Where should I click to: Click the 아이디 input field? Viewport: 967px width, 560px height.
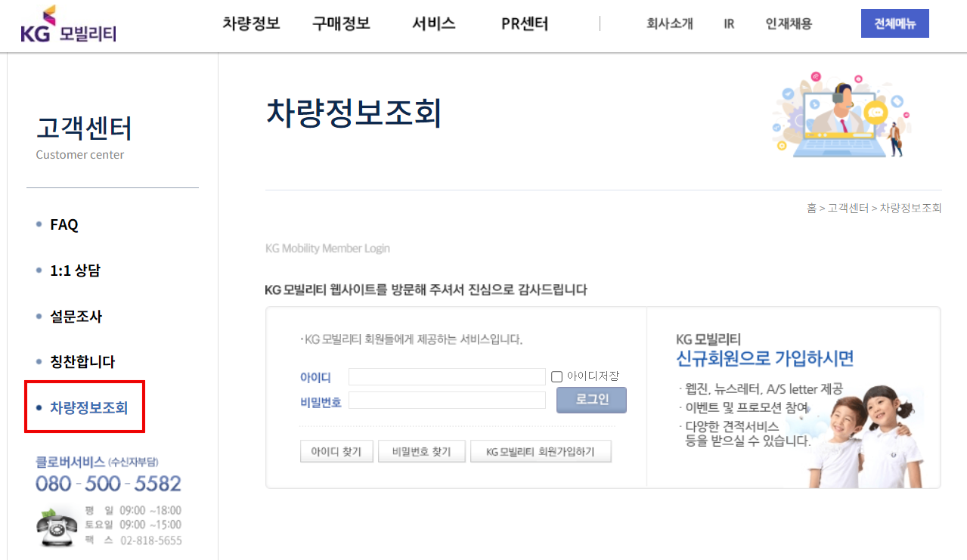(446, 376)
